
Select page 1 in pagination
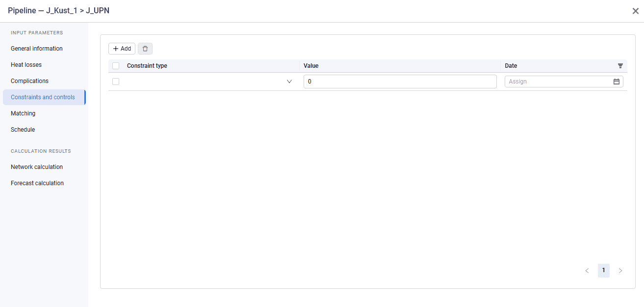coord(604,271)
